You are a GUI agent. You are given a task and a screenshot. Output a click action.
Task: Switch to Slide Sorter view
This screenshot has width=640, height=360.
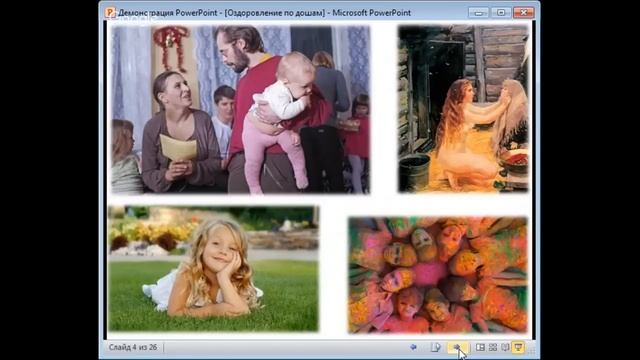tap(493, 347)
